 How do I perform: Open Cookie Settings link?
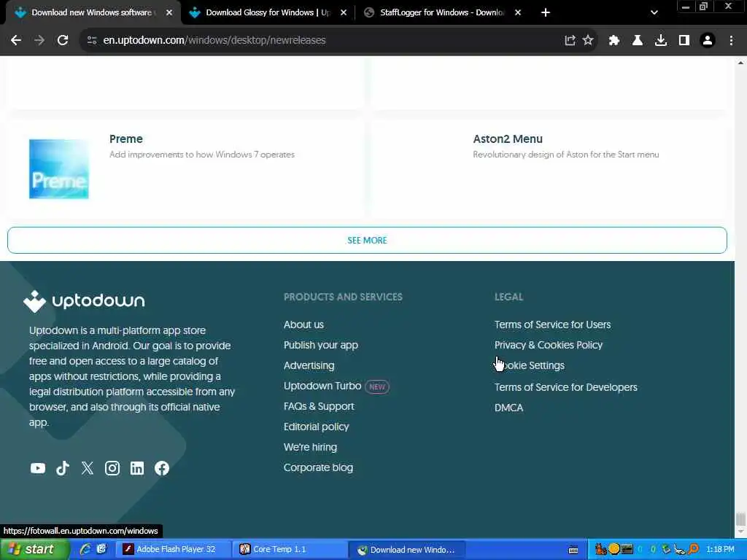pyautogui.click(x=530, y=366)
